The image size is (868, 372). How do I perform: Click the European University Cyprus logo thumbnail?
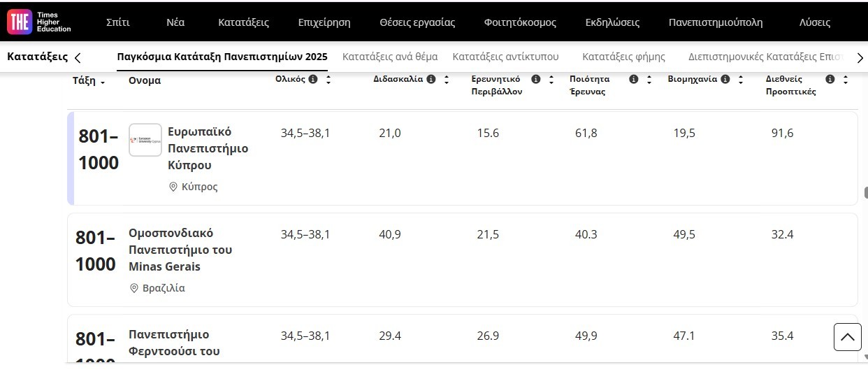tap(145, 140)
